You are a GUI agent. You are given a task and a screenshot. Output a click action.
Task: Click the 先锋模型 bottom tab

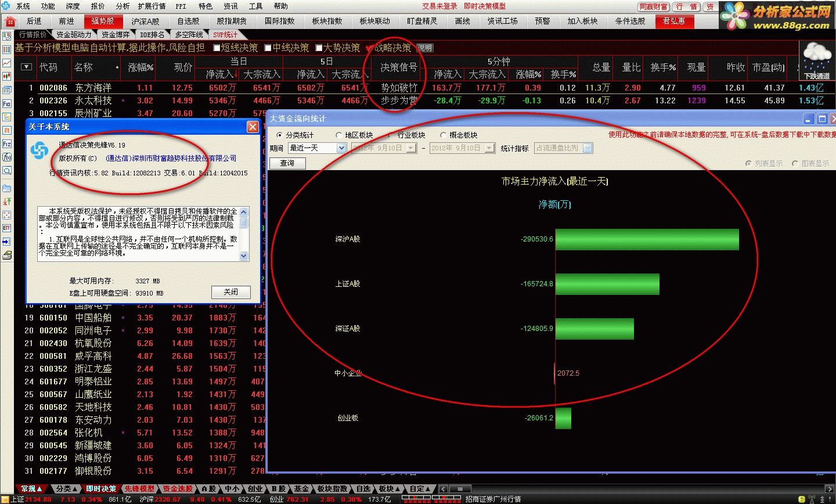(139, 489)
